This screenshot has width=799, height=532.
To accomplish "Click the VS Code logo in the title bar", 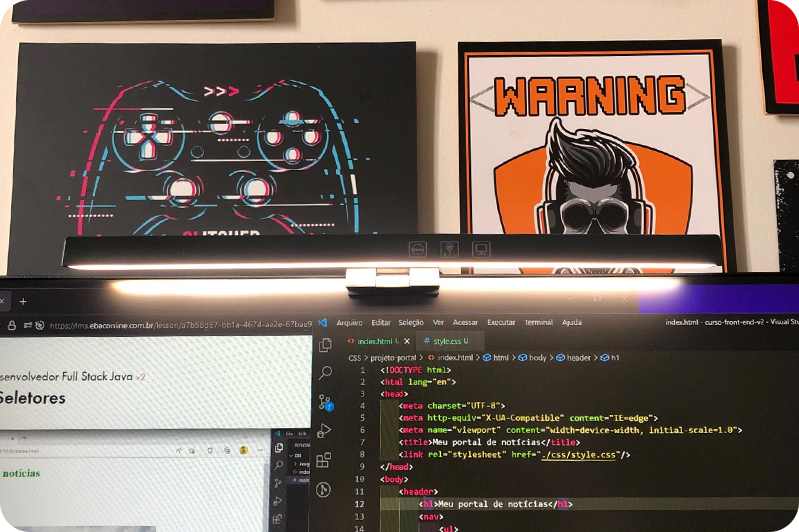I will click(x=323, y=323).
